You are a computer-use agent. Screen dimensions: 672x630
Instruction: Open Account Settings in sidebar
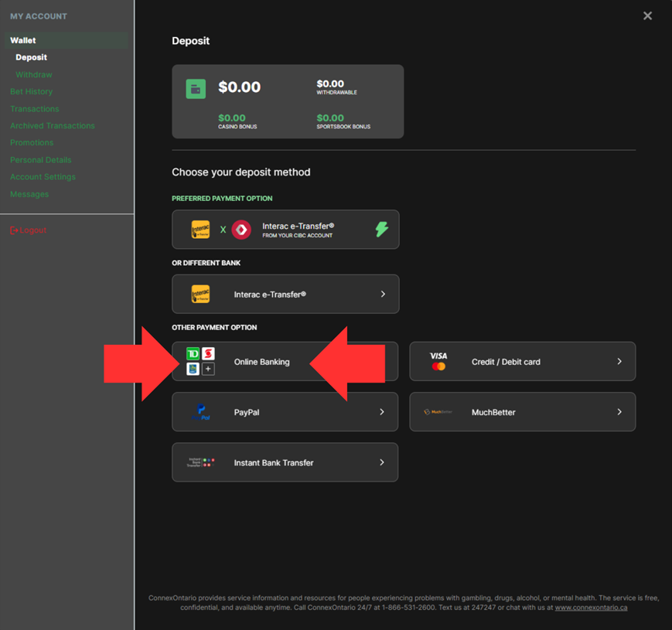43,177
